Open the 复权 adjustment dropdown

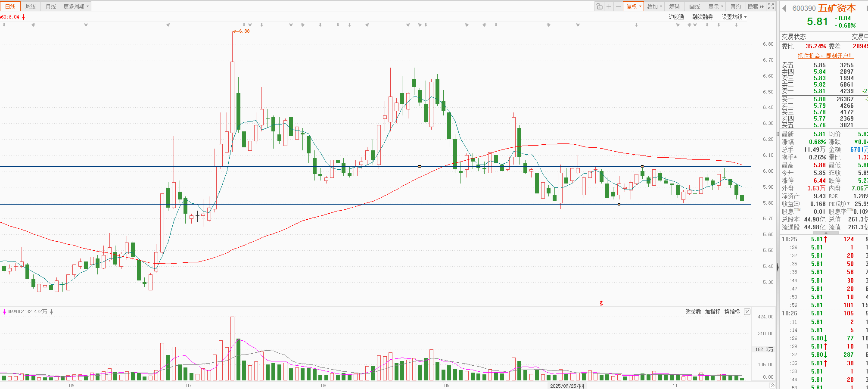634,6
